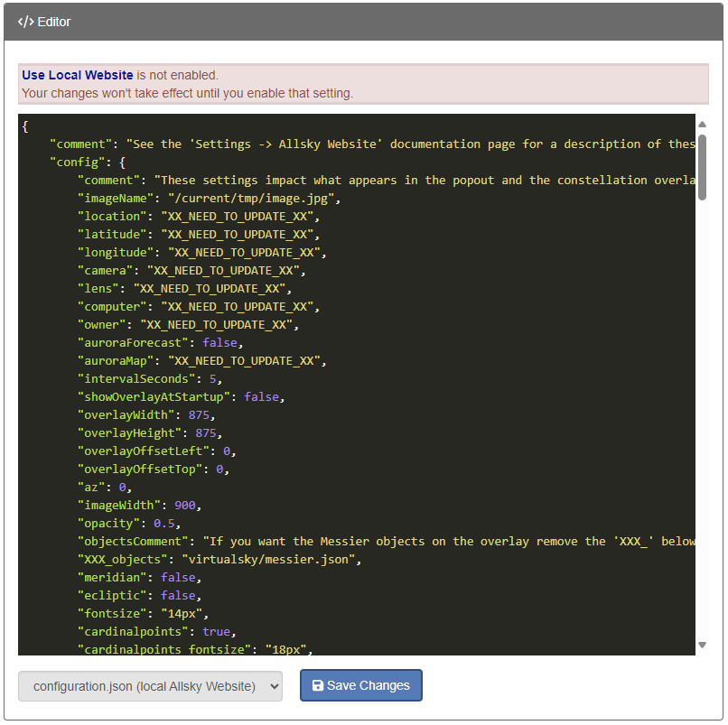Screen dimensions: 728x725
Task: Click the "config" key line in the editor
Action: [85, 163]
